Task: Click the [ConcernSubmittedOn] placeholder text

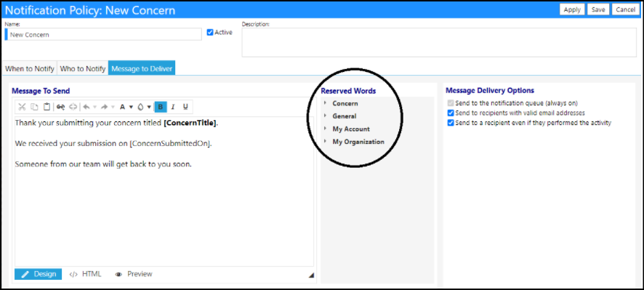Action: point(170,144)
